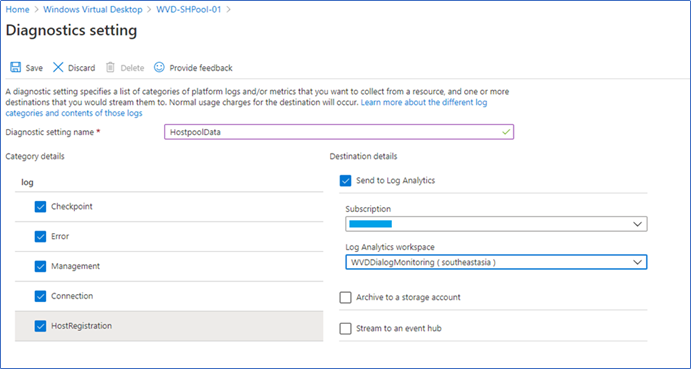The width and height of the screenshot is (691, 369).
Task: Go to Home breadcrumb
Action: pos(17,9)
